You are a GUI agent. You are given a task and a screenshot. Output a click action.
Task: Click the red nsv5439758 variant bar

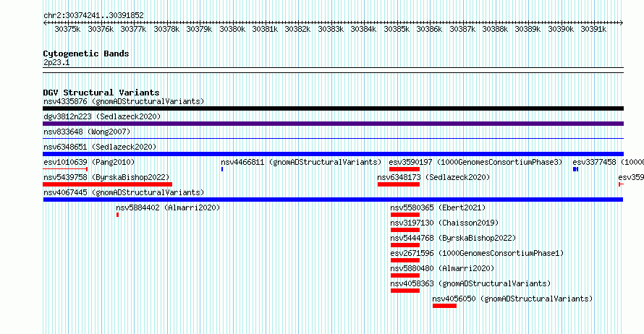[x=108, y=184]
